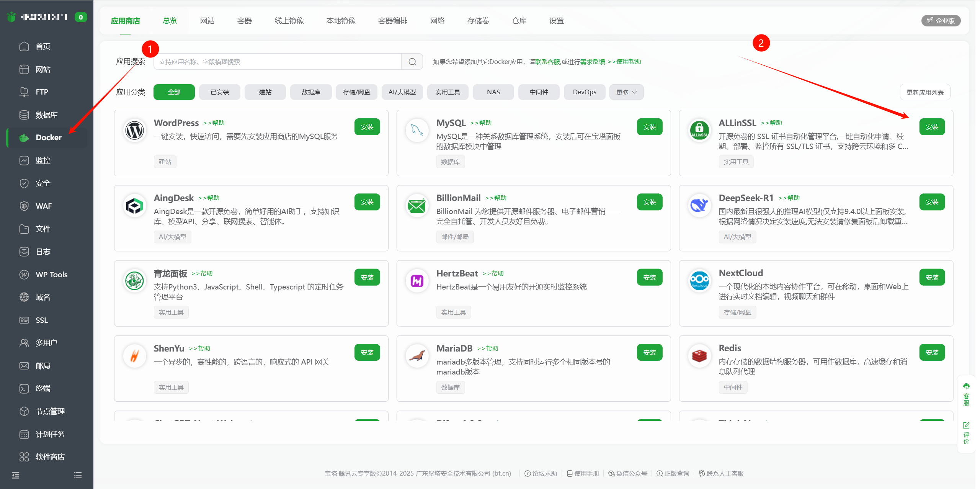Click the search magnifier icon button

(x=412, y=62)
